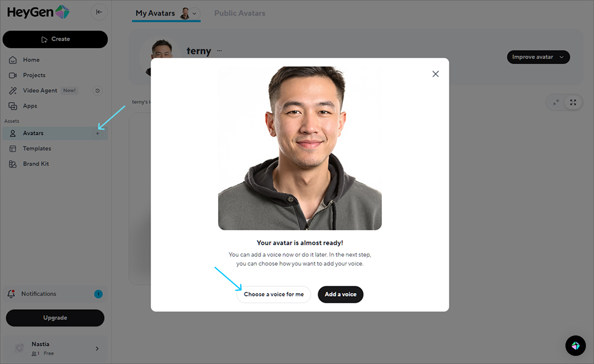Open the assistant bubble icon bottom right
The height and width of the screenshot is (364, 594).
575,346
